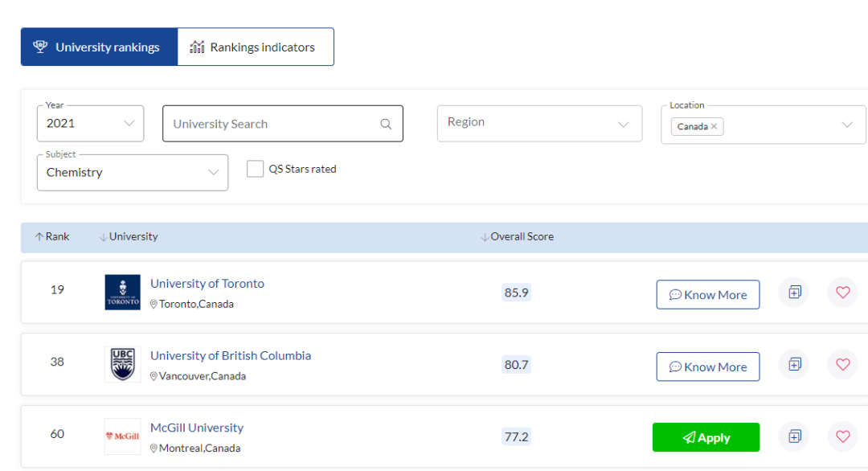Image resolution: width=868 pixels, height=471 pixels.
Task: Expand the Location dropdown arrow
Action: point(847,125)
